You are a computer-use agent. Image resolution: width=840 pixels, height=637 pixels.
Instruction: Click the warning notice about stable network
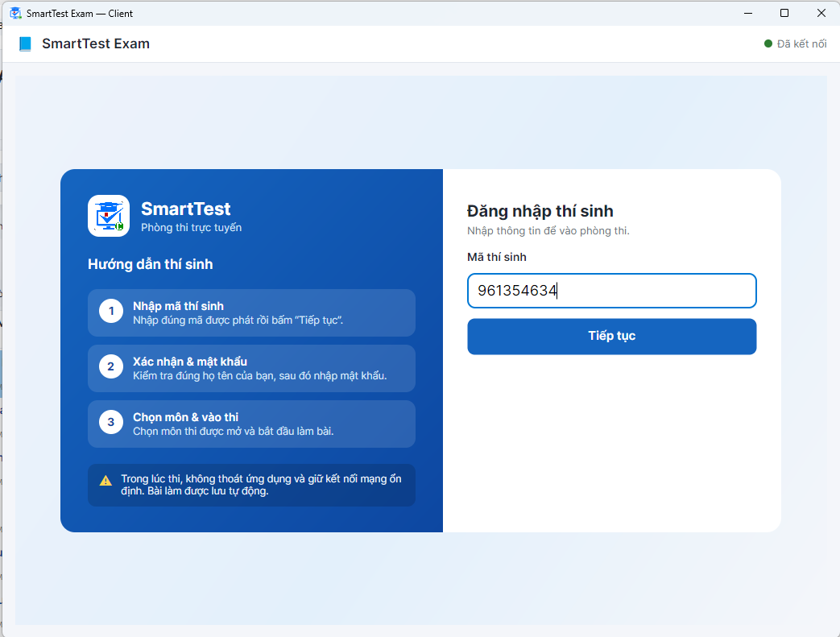pyautogui.click(x=252, y=485)
